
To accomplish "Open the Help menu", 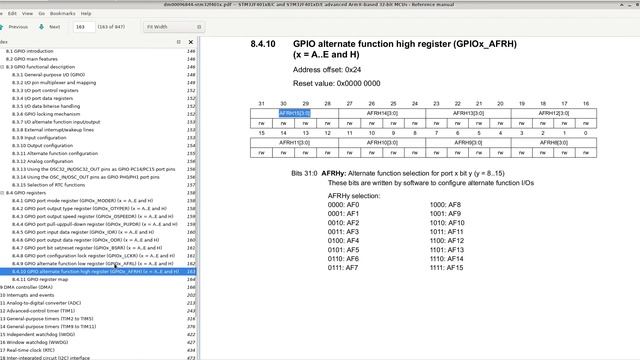I will (x=86, y=13).
